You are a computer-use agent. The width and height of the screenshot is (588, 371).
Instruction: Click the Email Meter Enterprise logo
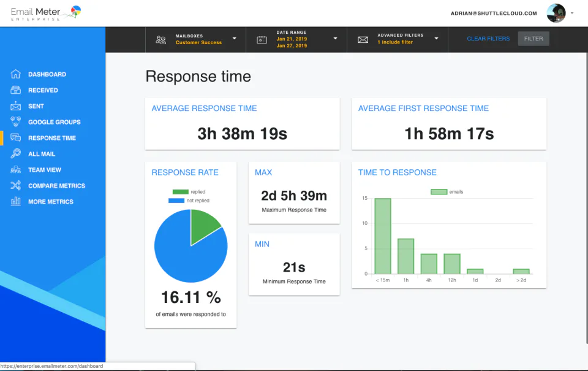pos(41,12)
